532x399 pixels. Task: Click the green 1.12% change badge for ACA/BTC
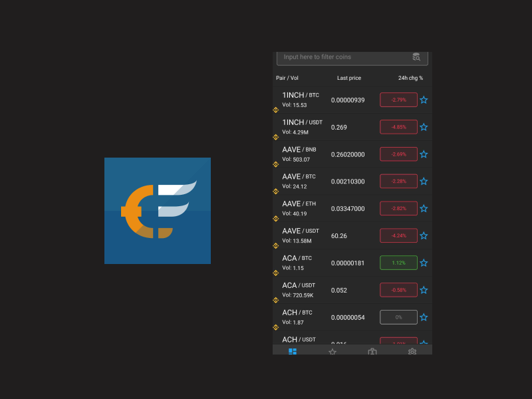tap(398, 263)
